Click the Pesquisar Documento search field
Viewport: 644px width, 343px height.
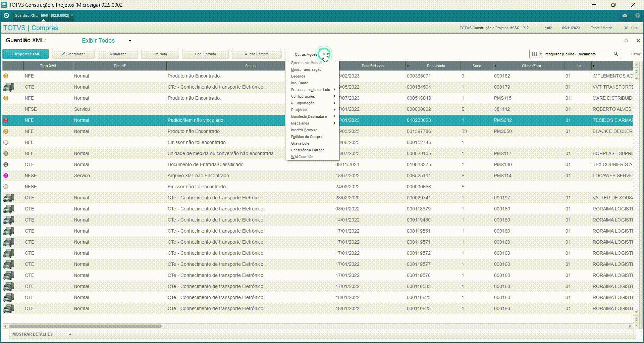pos(578,54)
